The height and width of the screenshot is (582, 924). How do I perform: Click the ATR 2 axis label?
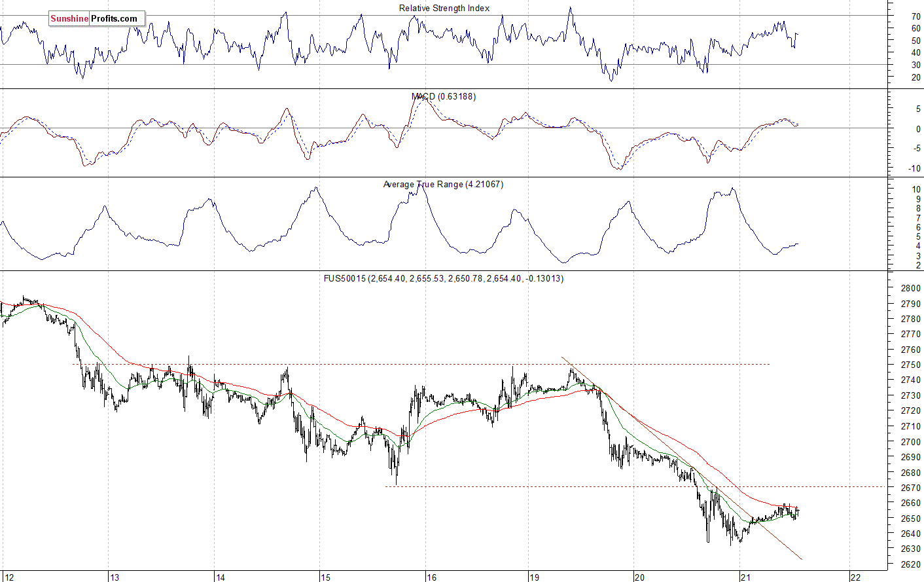point(919,265)
